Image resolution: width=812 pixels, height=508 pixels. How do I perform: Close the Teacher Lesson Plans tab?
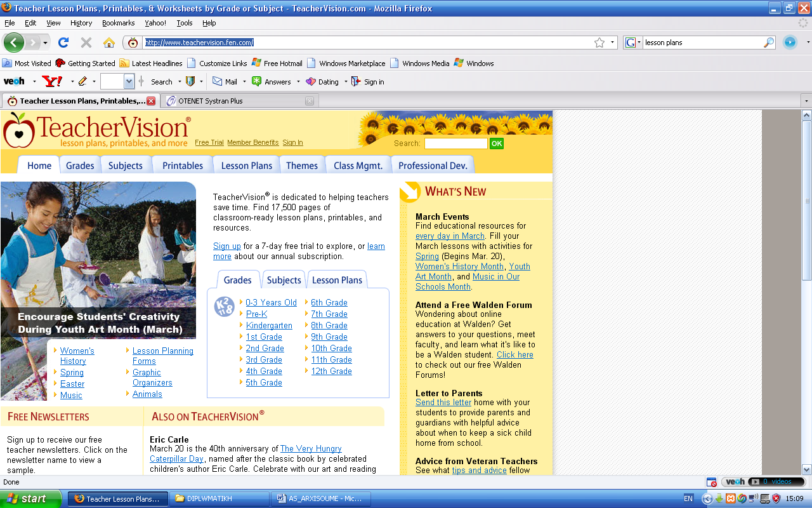[x=151, y=101]
